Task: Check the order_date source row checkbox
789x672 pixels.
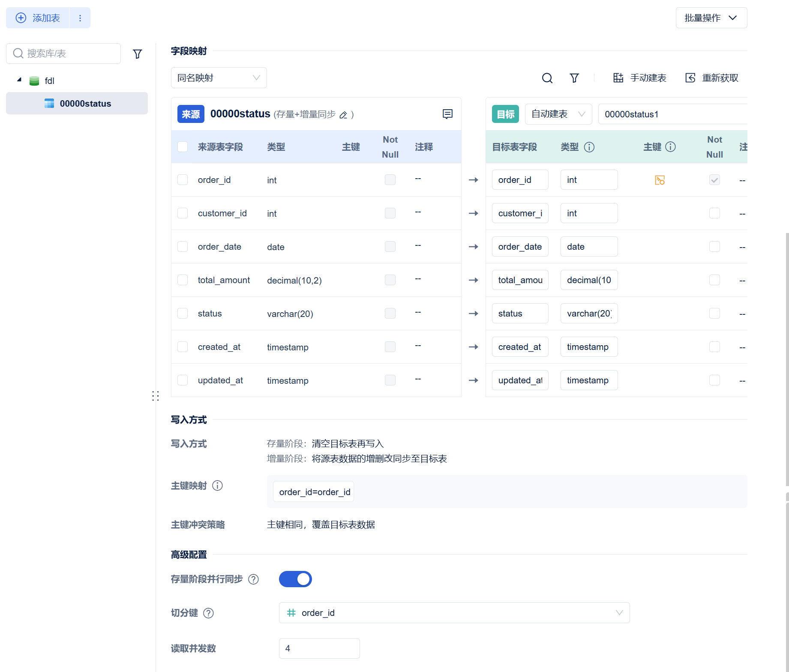Action: [x=183, y=246]
